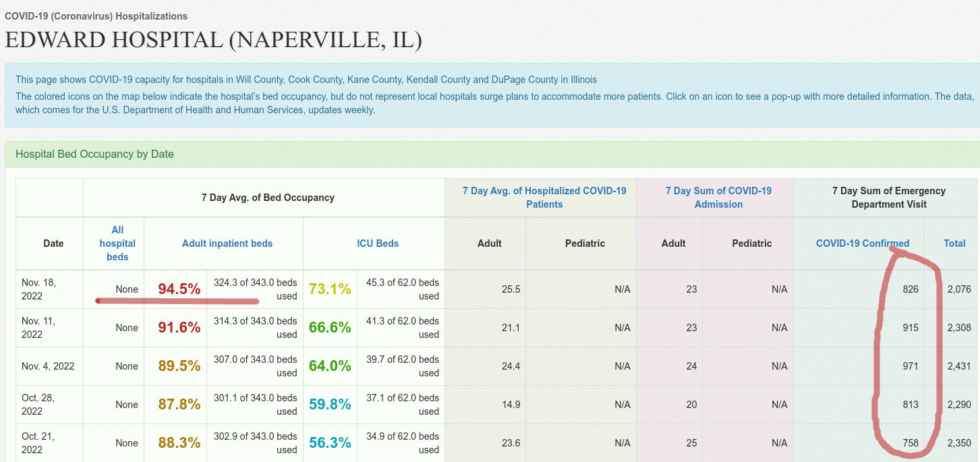Click hospitalized adult value 14.9

[x=511, y=405]
